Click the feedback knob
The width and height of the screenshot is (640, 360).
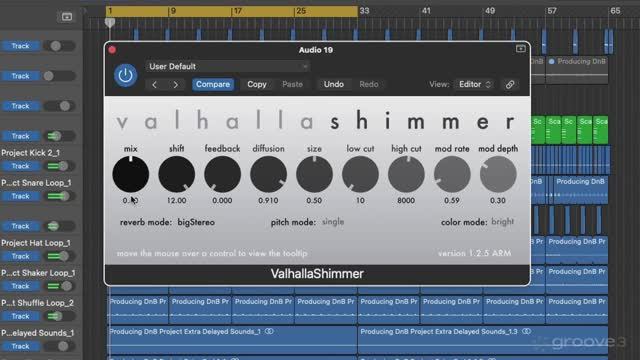(222, 174)
